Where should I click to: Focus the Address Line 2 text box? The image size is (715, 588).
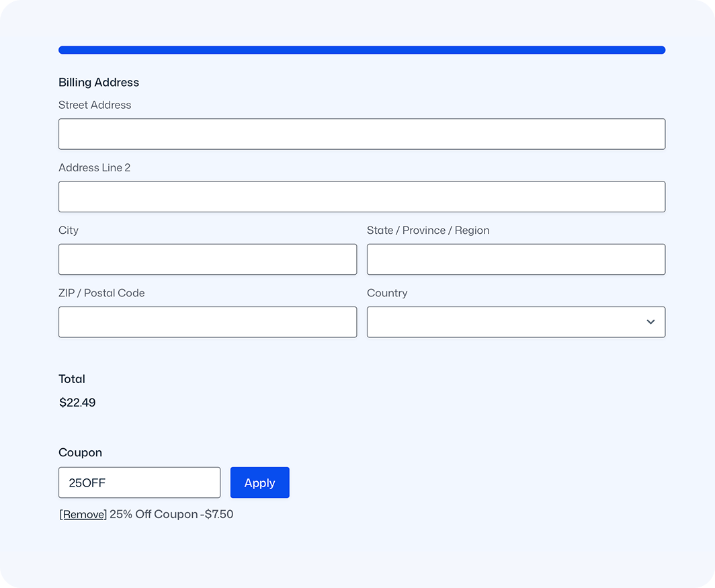click(362, 197)
